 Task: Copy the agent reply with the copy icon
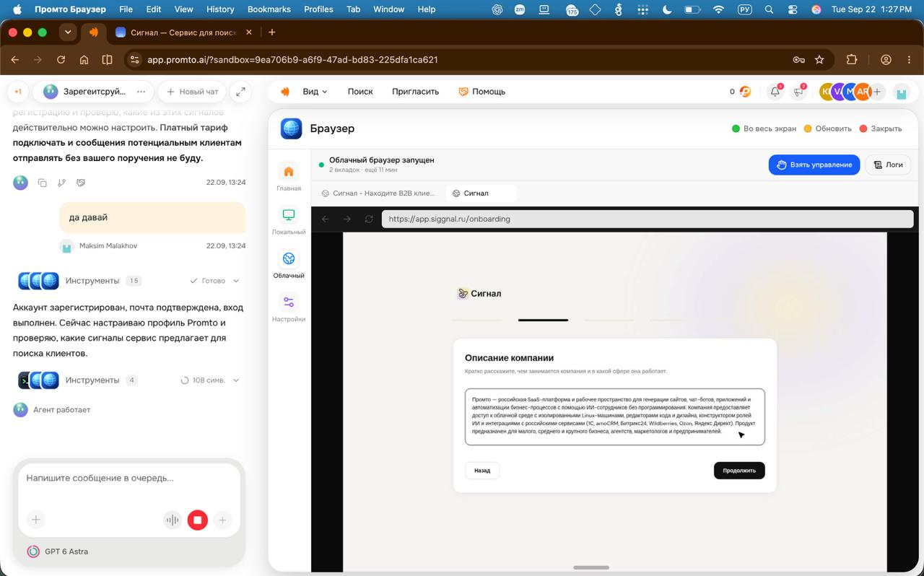tap(43, 183)
